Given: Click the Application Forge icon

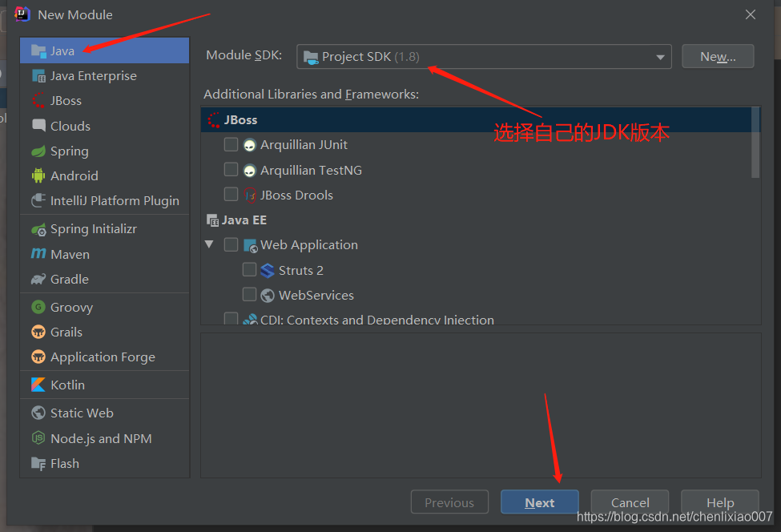Looking at the screenshot, I should [38, 357].
